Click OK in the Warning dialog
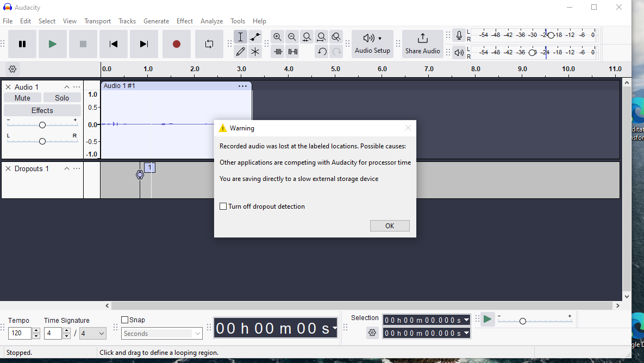 coord(390,226)
